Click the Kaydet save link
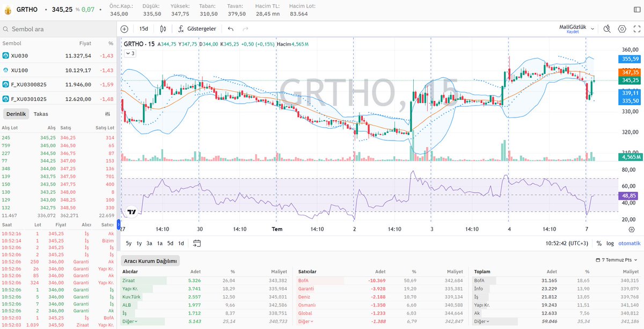Screen dimensions: 644x329 pyautogui.click(x=573, y=32)
